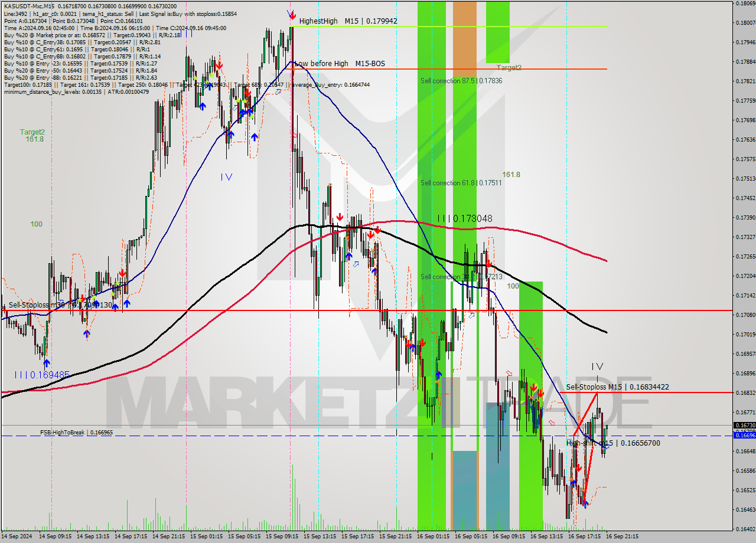Click the I I I 0.169485 wave label
The height and width of the screenshot is (543, 756).
pos(42,375)
